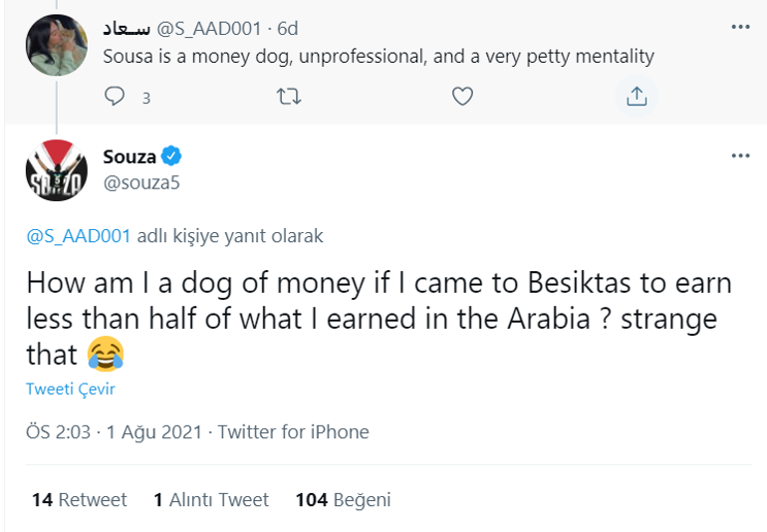Click Tweeti Çevir to translate tweet
This screenshot has height=532, width=767.
click(x=70, y=389)
